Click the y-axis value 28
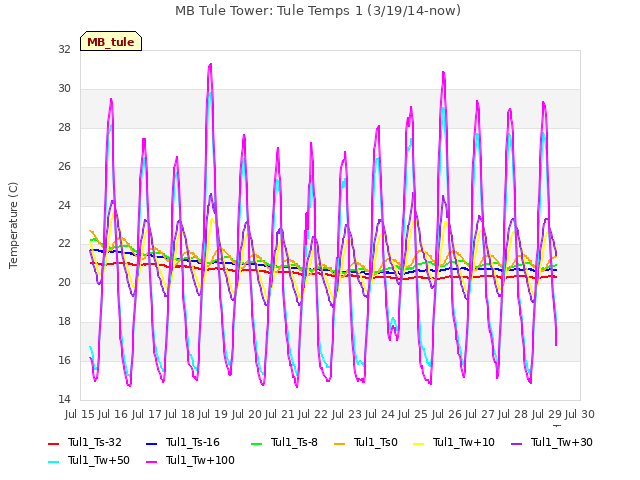 click(64, 128)
